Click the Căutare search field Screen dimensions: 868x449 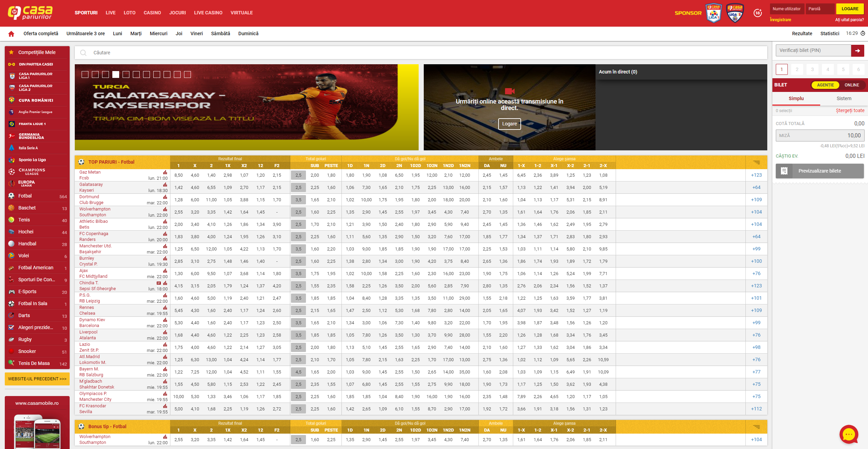[x=410, y=53]
